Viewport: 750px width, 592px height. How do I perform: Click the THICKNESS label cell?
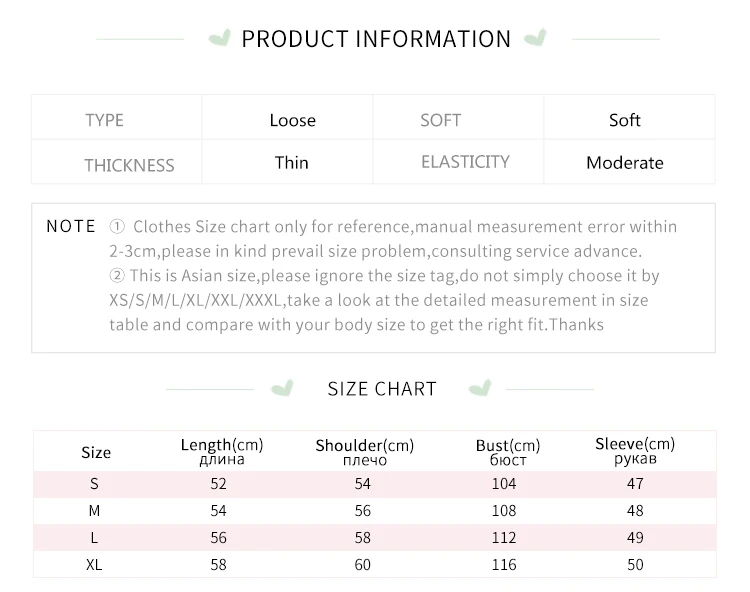(129, 164)
